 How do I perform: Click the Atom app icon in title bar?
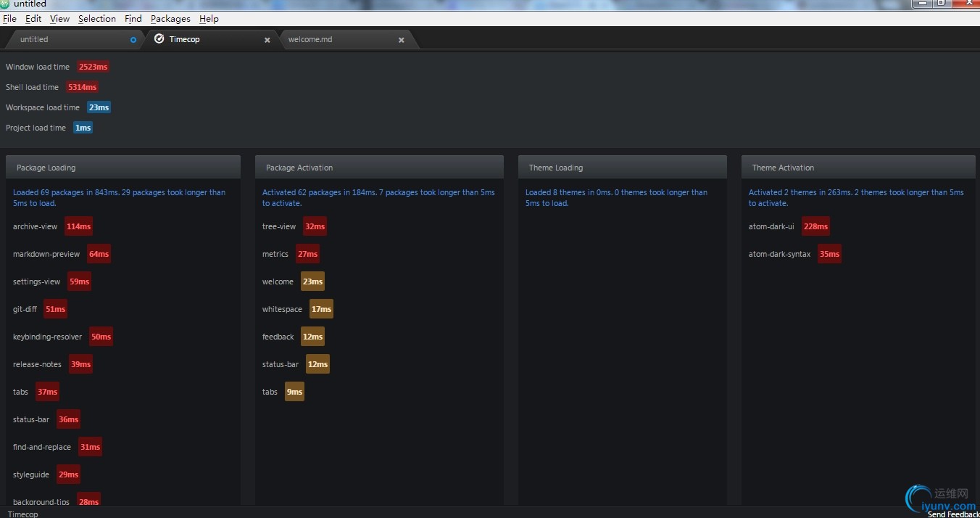coord(5,4)
